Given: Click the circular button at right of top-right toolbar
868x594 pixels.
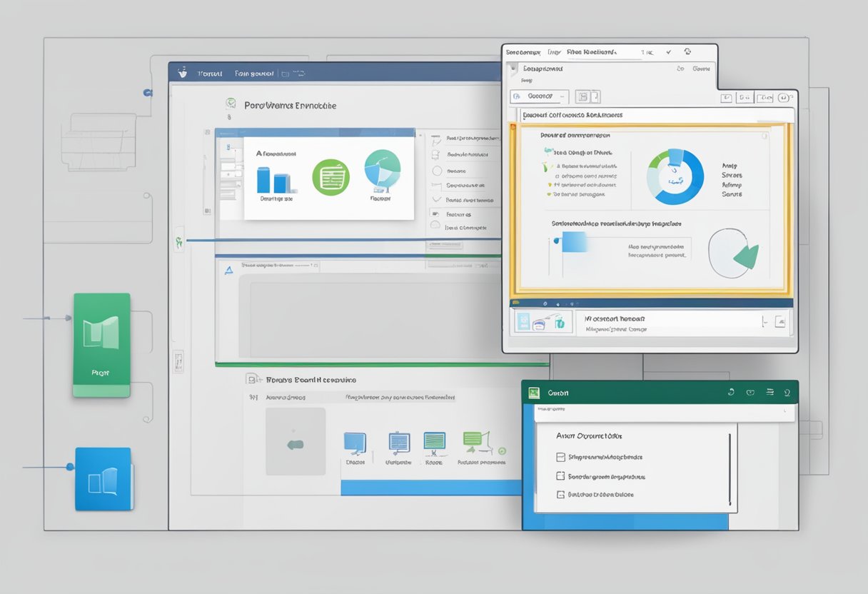Looking at the screenshot, I should 784,98.
